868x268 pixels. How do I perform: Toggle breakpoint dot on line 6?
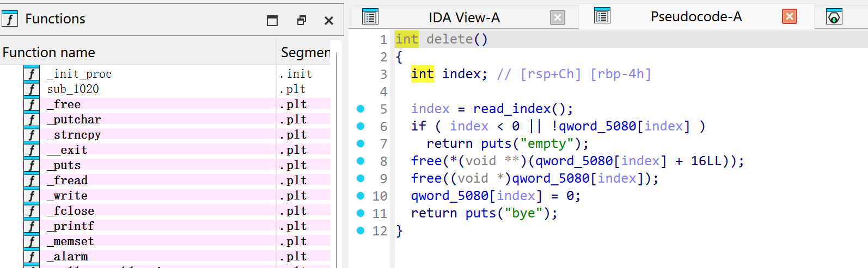[360, 126]
